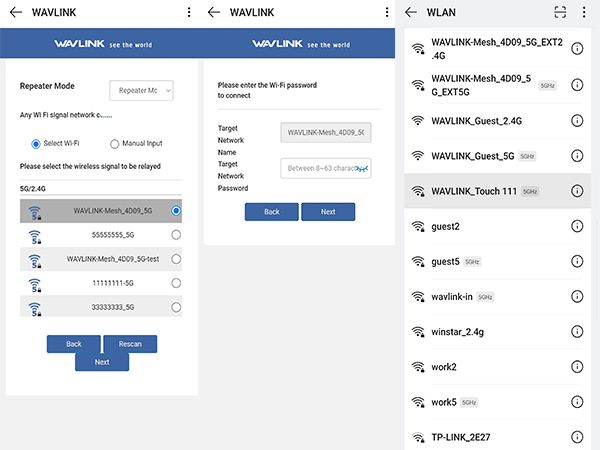Open info for guest2 network
The height and width of the screenshot is (450, 600).
pyautogui.click(x=577, y=226)
